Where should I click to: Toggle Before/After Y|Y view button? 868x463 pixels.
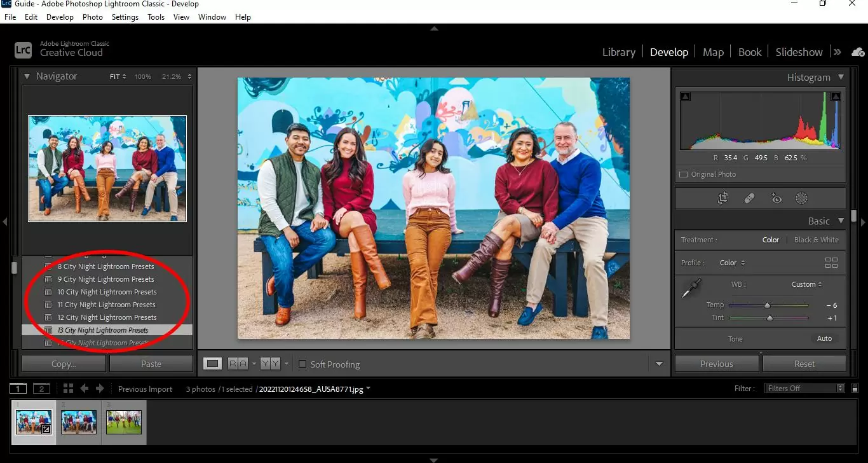click(x=271, y=364)
